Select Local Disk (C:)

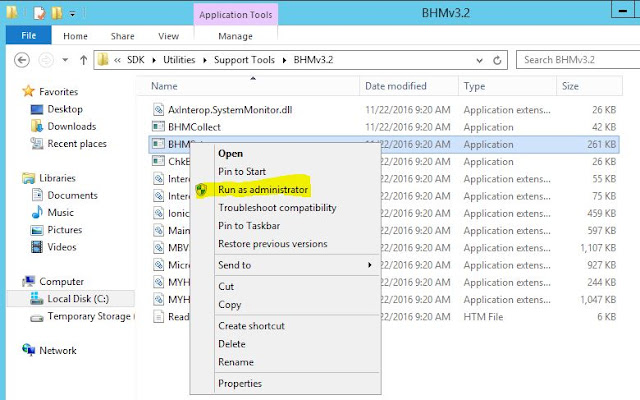(x=78, y=298)
